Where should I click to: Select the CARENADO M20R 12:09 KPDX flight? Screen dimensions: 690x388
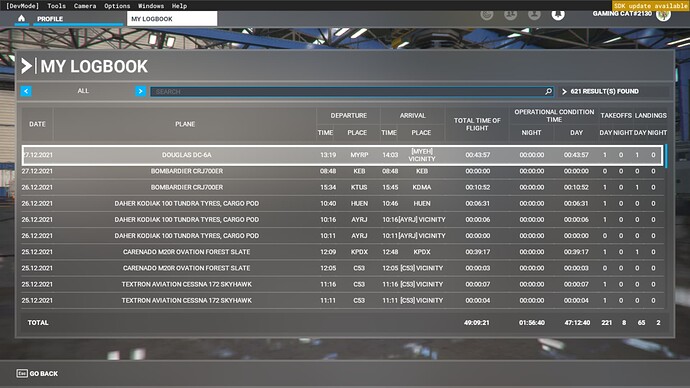pyautogui.click(x=342, y=252)
